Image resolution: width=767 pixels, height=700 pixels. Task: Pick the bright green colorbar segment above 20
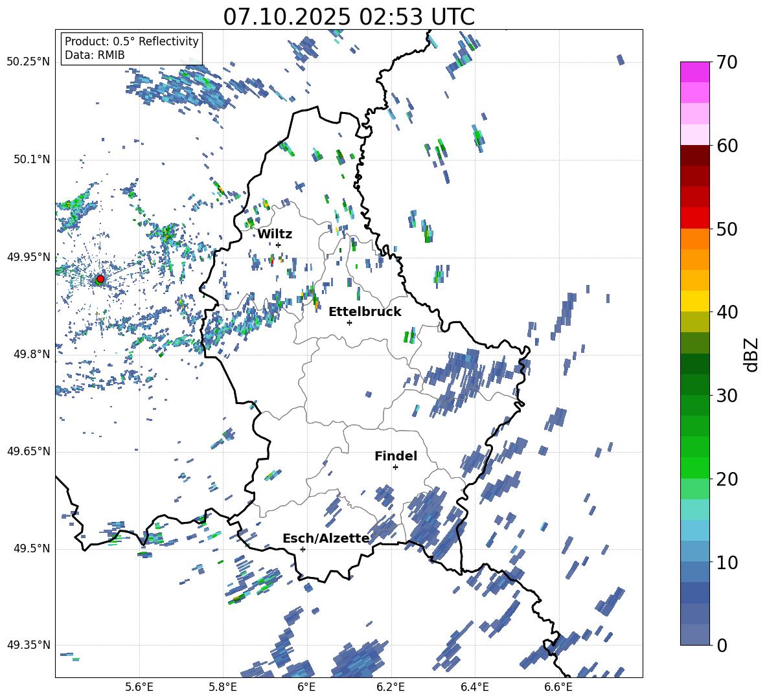pos(695,468)
